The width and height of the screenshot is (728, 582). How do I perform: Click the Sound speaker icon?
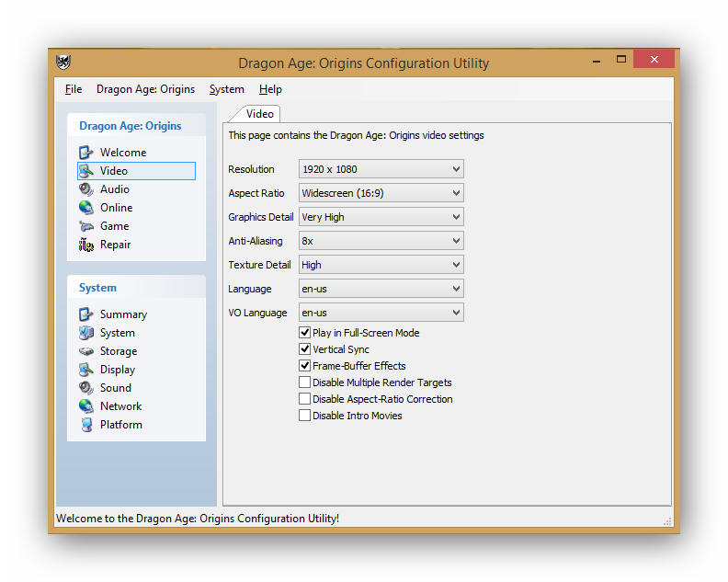85,388
